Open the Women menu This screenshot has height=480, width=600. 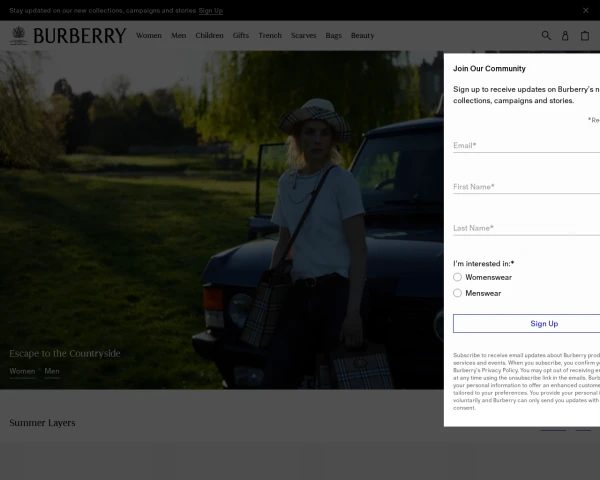(x=149, y=36)
